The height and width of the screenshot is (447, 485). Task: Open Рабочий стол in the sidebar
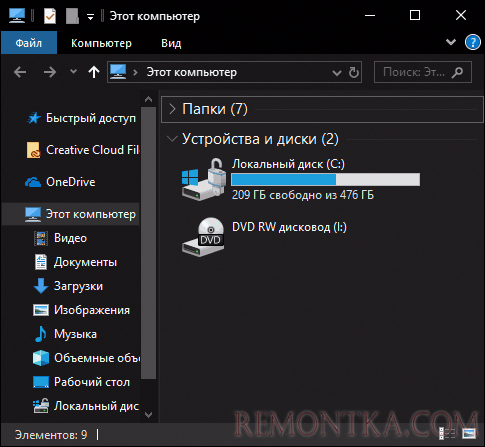[x=92, y=382]
